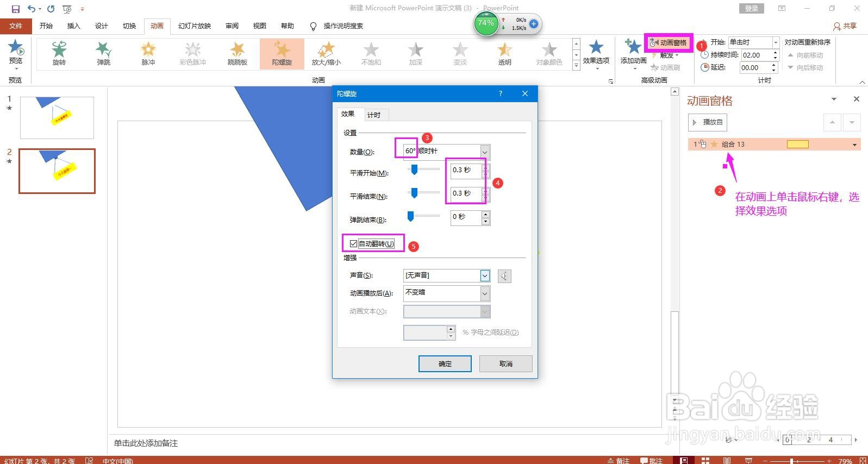The height and width of the screenshot is (464, 868).
Task: Click the sound preview speaker icon in dialog
Action: [x=504, y=276]
